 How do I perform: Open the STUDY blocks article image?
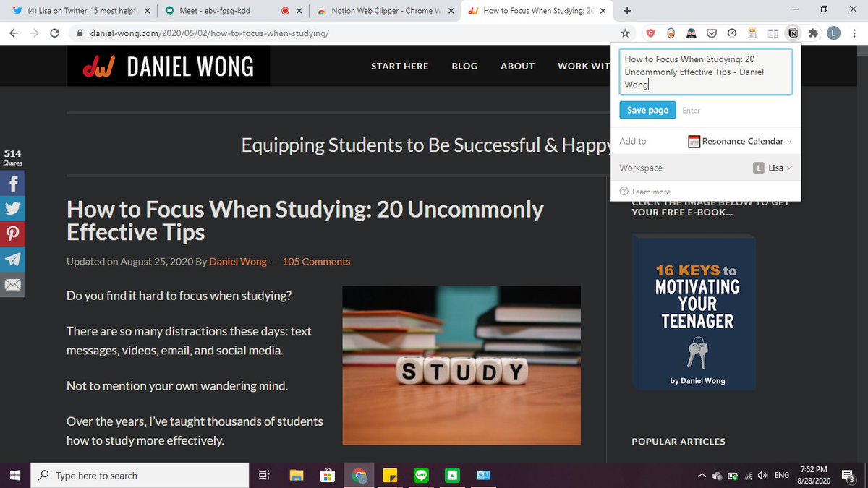click(x=461, y=365)
